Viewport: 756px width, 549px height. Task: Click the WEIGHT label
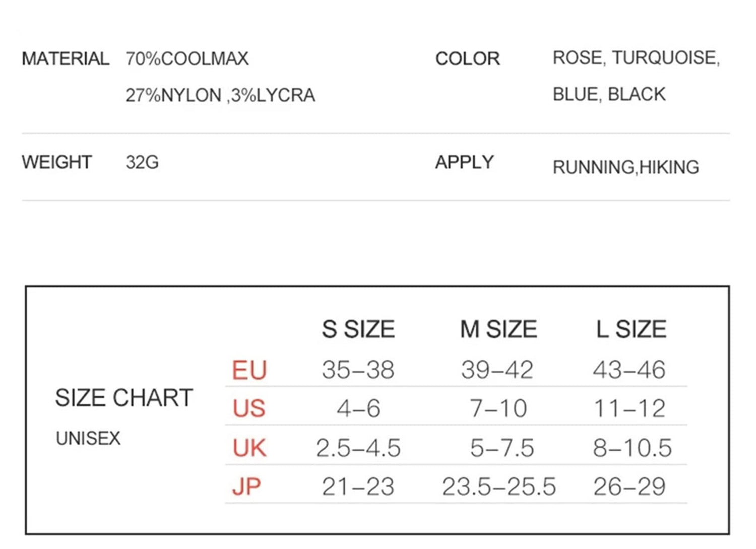[56, 162]
